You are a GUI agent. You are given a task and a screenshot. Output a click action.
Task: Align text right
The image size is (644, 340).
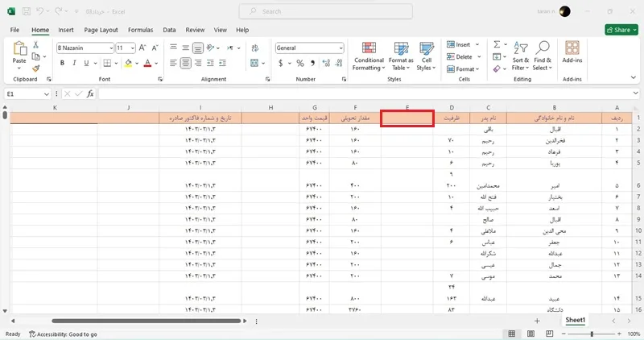[198, 63]
